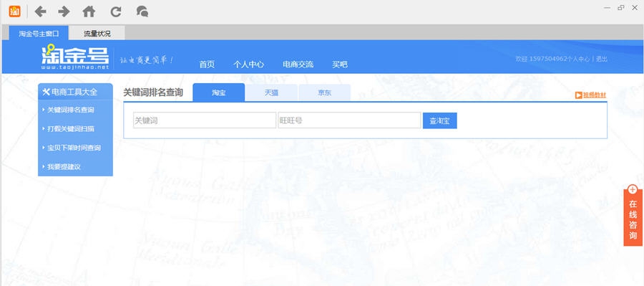
Task: Open the 视频教材 link
Action: click(x=595, y=95)
